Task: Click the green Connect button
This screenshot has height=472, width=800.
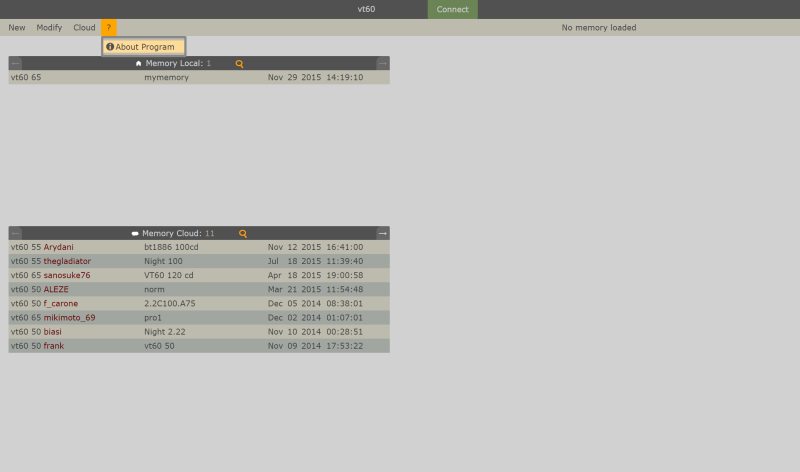Action: (x=453, y=9)
